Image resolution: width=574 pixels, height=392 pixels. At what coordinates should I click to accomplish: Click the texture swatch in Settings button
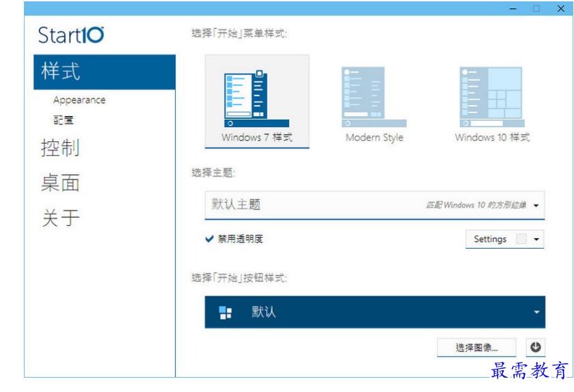(x=521, y=239)
